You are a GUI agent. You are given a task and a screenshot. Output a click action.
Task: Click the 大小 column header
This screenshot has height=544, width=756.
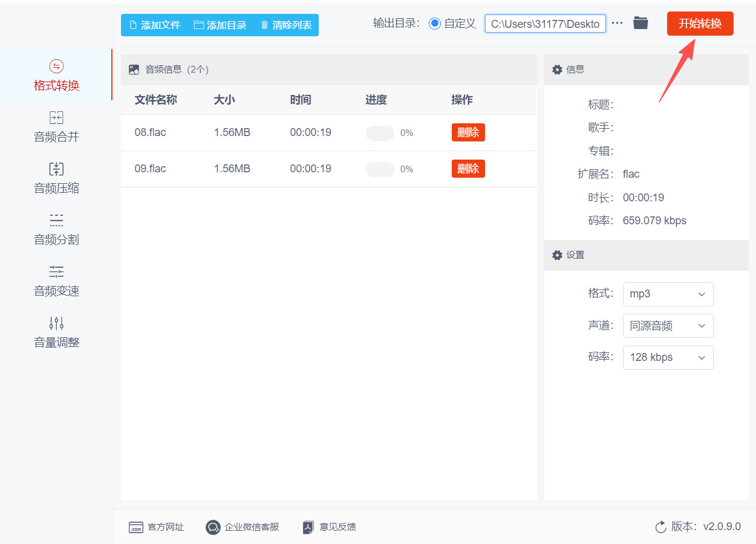[224, 100]
